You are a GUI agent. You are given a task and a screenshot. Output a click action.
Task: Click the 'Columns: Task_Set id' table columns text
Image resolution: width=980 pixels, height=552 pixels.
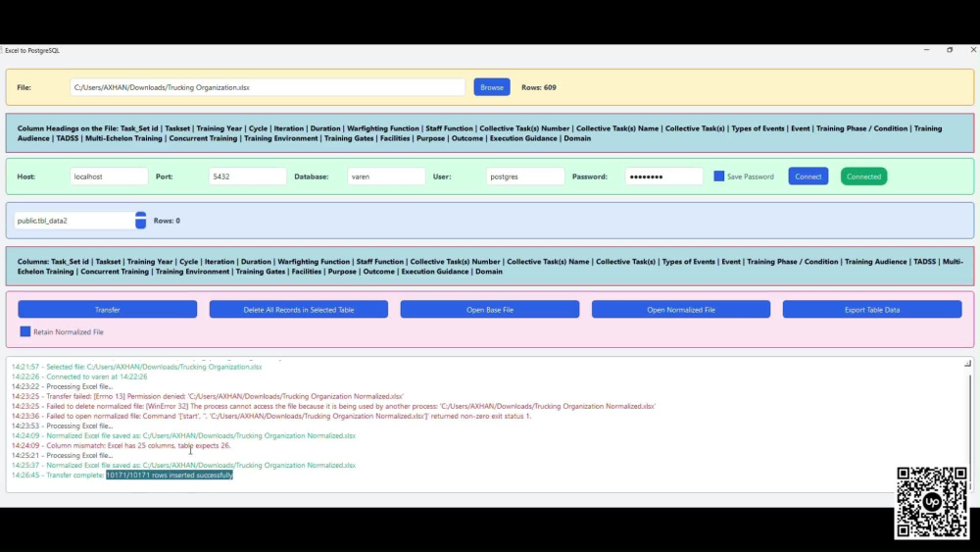pyautogui.click(x=490, y=267)
